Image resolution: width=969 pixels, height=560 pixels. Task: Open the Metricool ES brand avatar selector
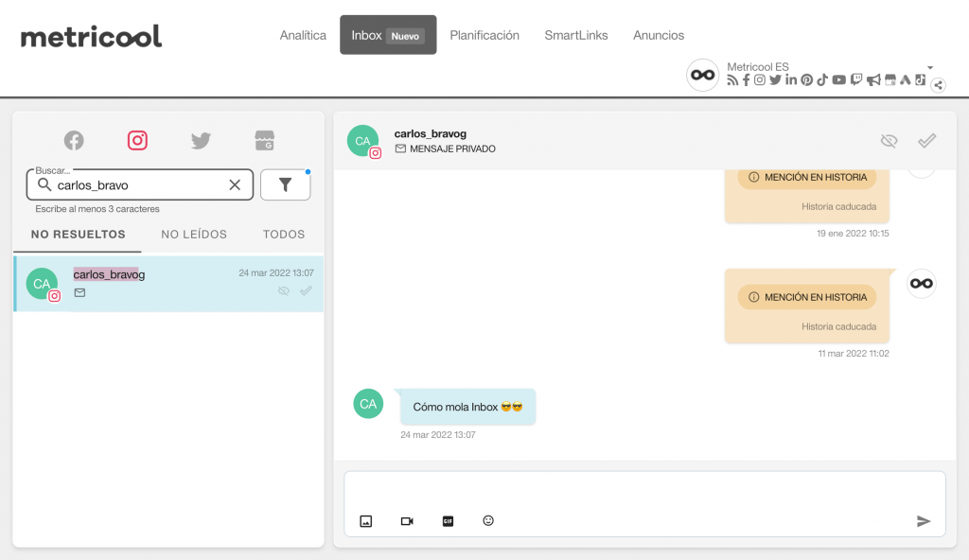click(703, 75)
